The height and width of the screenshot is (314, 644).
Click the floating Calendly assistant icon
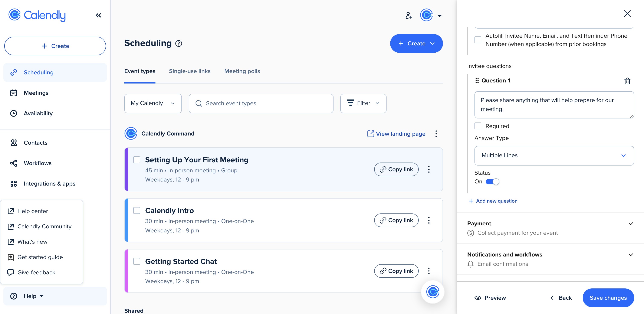pos(433,292)
